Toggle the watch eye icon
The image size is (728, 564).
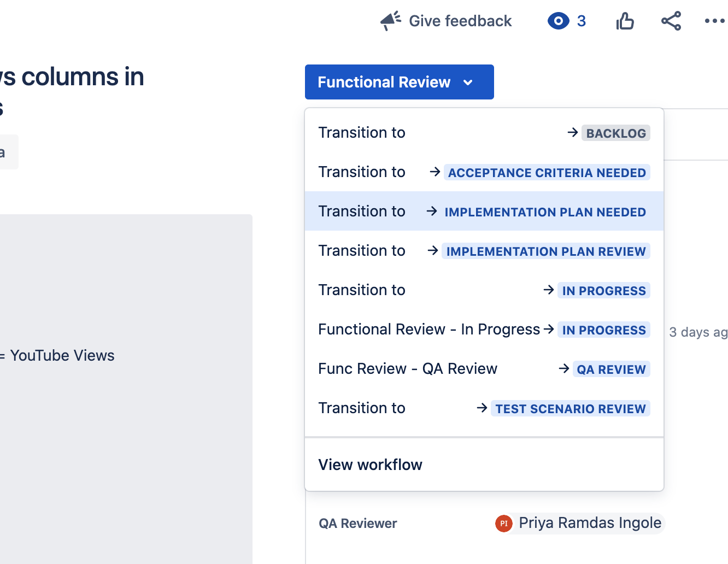coord(558,21)
